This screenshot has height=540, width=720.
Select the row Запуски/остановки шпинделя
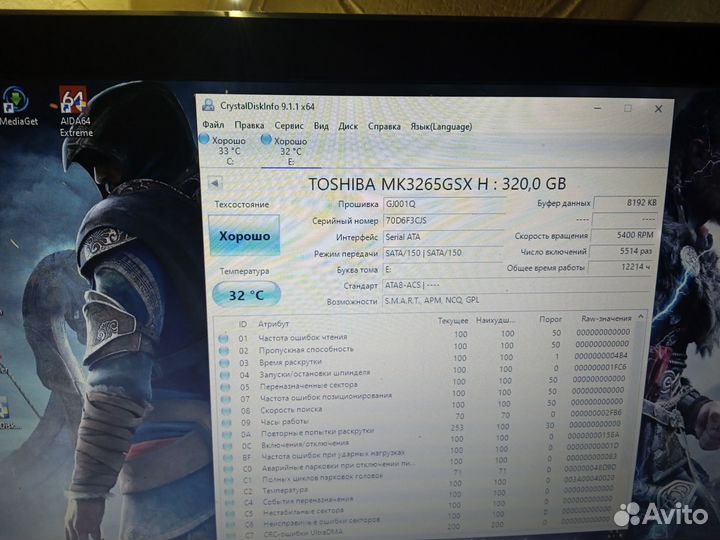coord(426,371)
